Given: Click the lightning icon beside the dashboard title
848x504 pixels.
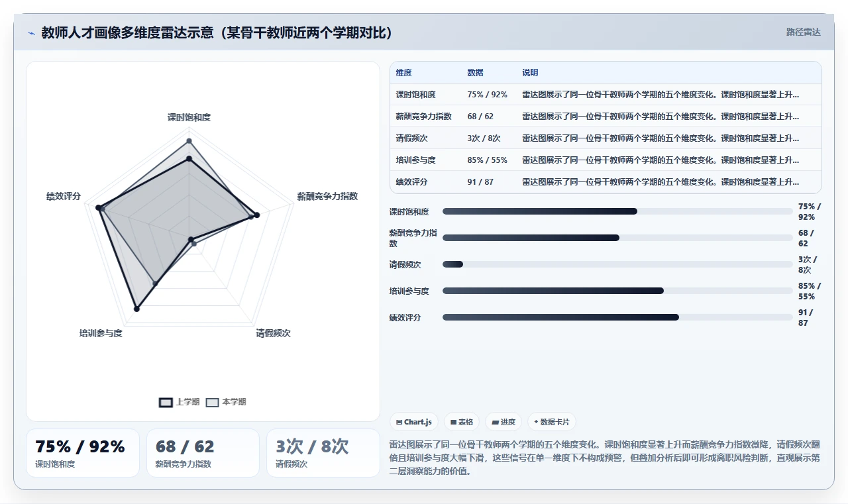Looking at the screenshot, I should (31, 33).
